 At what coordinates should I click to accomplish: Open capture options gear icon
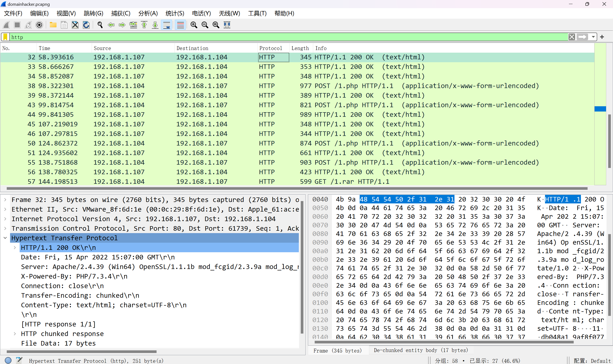pyautogui.click(x=39, y=25)
